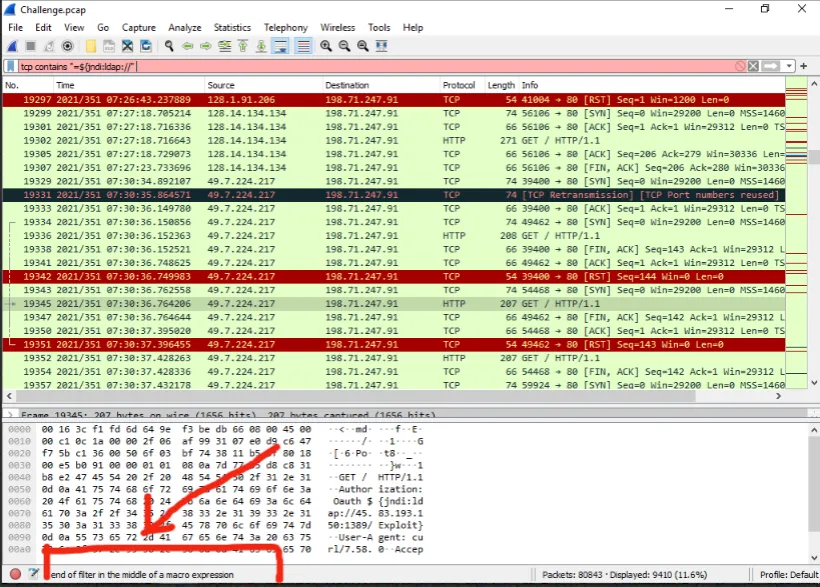Open the View menu

point(74,28)
